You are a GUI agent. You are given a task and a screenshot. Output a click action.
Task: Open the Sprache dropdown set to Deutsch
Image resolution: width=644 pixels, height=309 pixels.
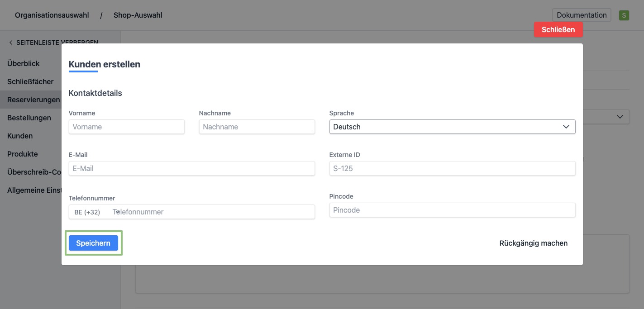[452, 127]
